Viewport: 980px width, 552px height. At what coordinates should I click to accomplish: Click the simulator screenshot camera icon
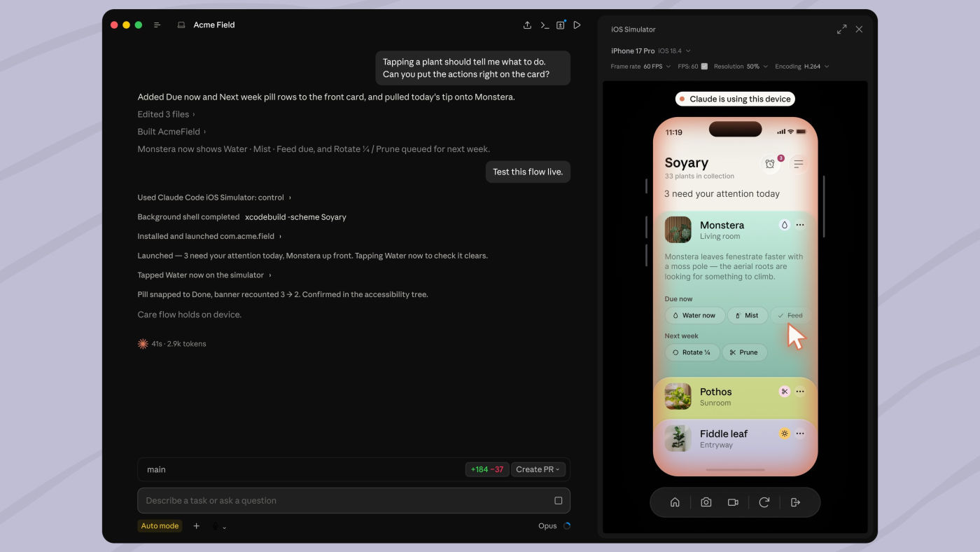tap(706, 502)
